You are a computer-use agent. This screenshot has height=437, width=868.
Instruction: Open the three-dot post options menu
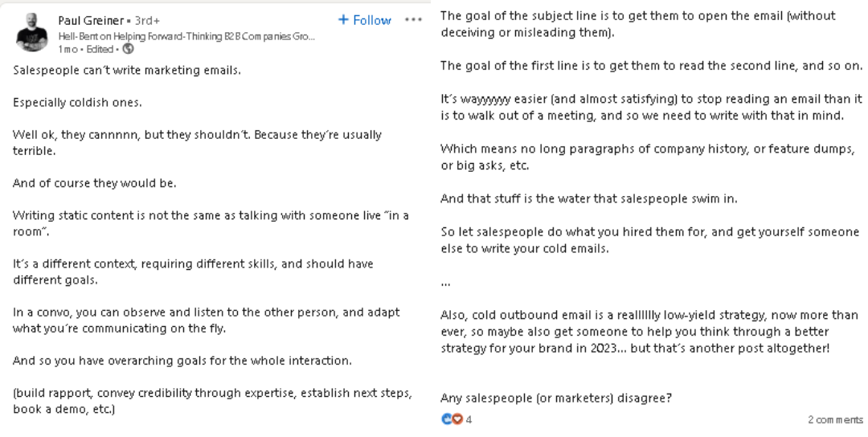click(x=414, y=20)
